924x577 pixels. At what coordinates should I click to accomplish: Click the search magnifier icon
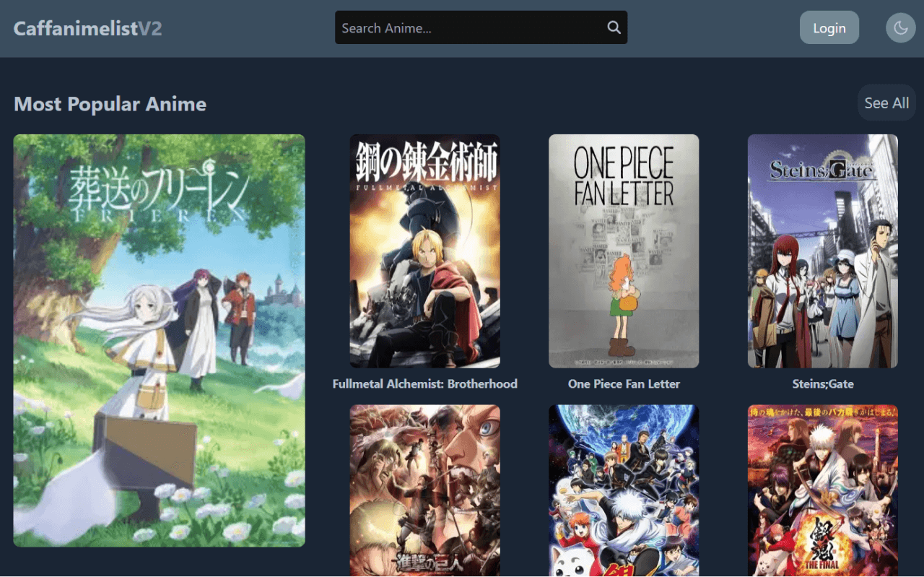click(614, 27)
